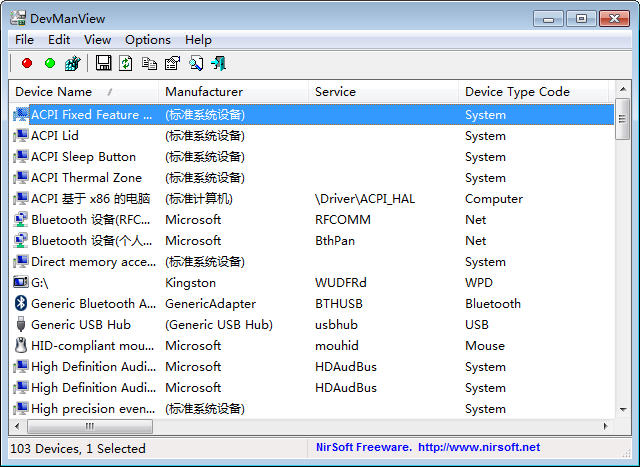Click the Disable+Enable devices toolbar icon

73,63
